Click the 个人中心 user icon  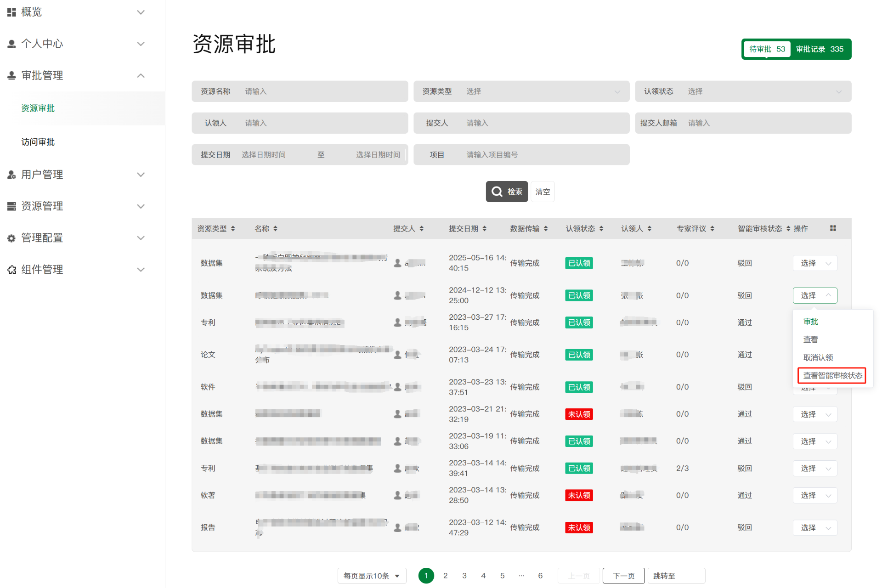coord(11,44)
